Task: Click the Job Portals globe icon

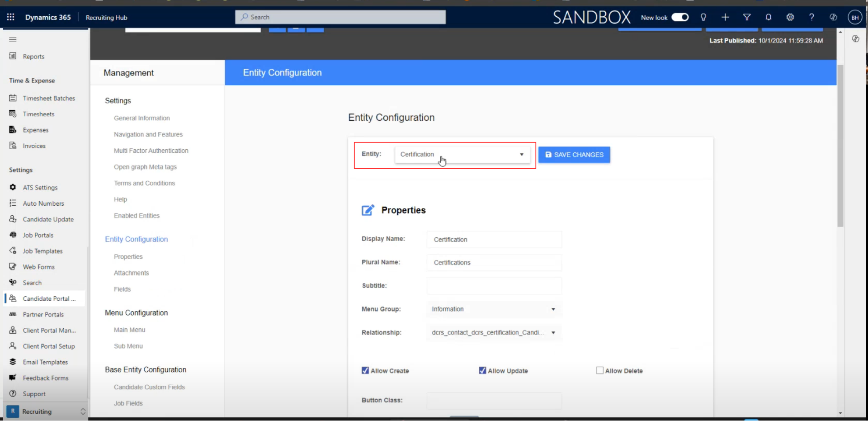Action: [x=13, y=235]
